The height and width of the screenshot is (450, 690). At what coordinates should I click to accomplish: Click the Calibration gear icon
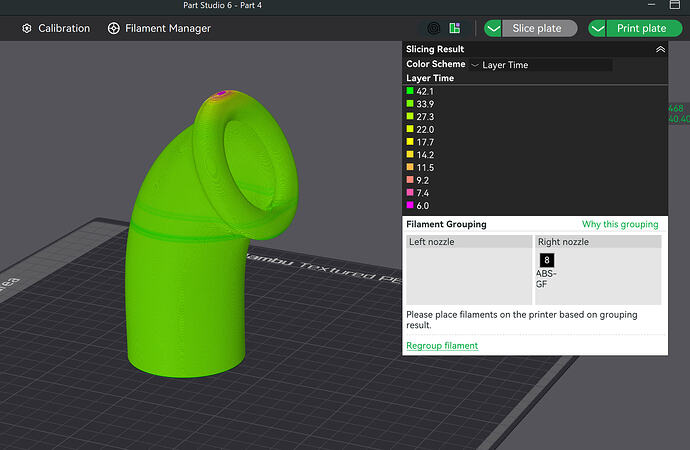pyautogui.click(x=27, y=29)
